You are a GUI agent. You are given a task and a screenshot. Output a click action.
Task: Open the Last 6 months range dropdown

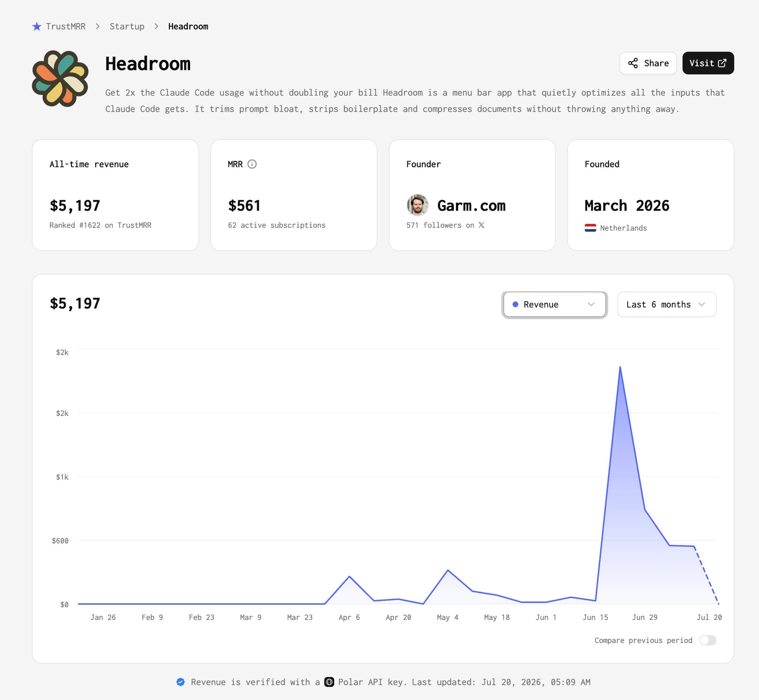tap(667, 304)
